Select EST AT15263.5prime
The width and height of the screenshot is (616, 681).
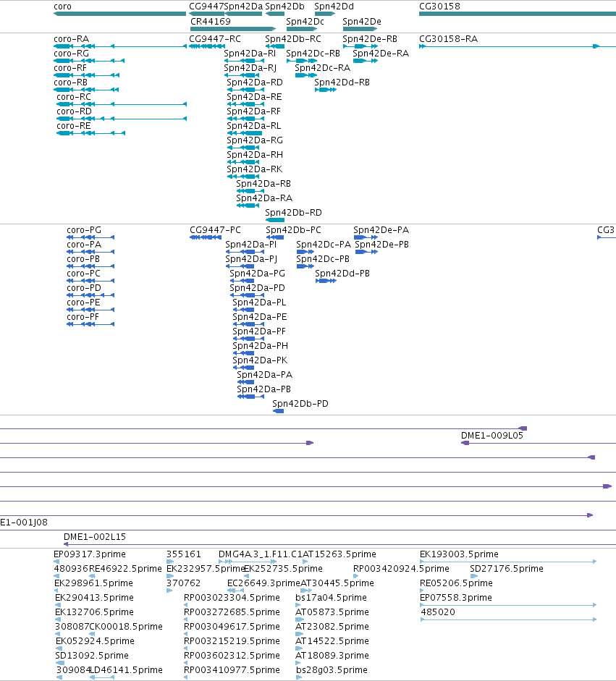click(305, 561)
